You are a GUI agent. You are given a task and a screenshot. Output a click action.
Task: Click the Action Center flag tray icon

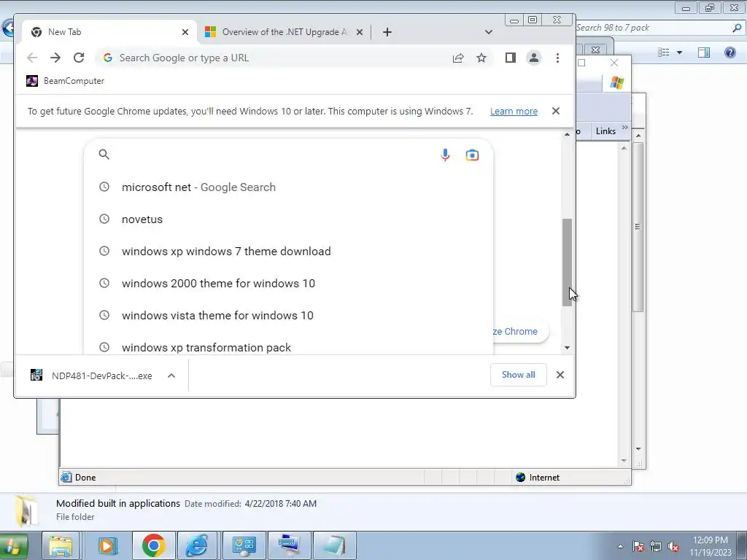pos(638,547)
